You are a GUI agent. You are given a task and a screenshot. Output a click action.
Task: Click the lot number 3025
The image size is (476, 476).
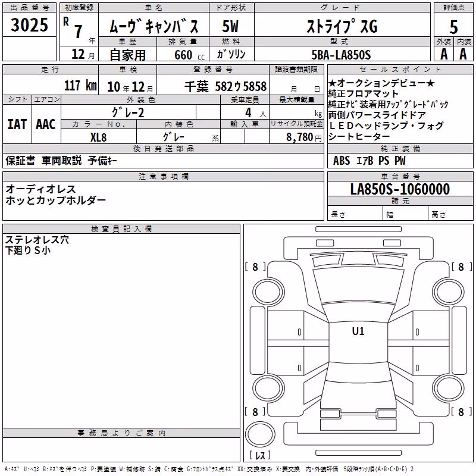[29, 25]
